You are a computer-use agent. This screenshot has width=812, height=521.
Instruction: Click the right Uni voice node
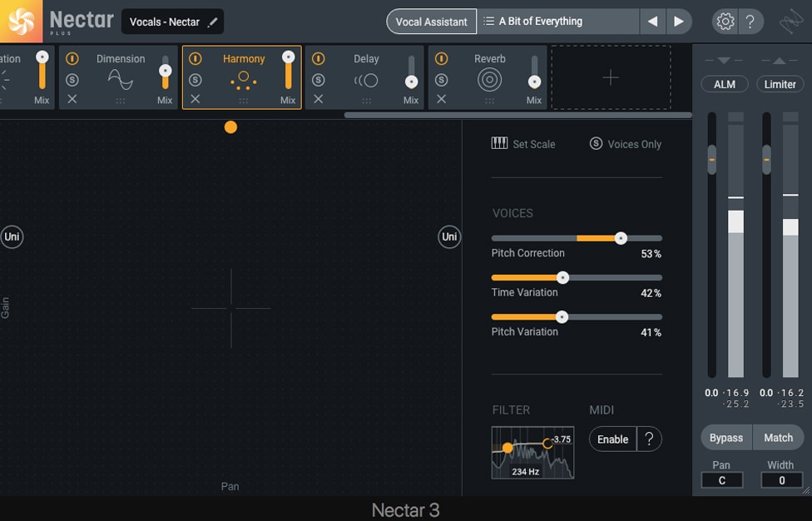pyautogui.click(x=449, y=237)
